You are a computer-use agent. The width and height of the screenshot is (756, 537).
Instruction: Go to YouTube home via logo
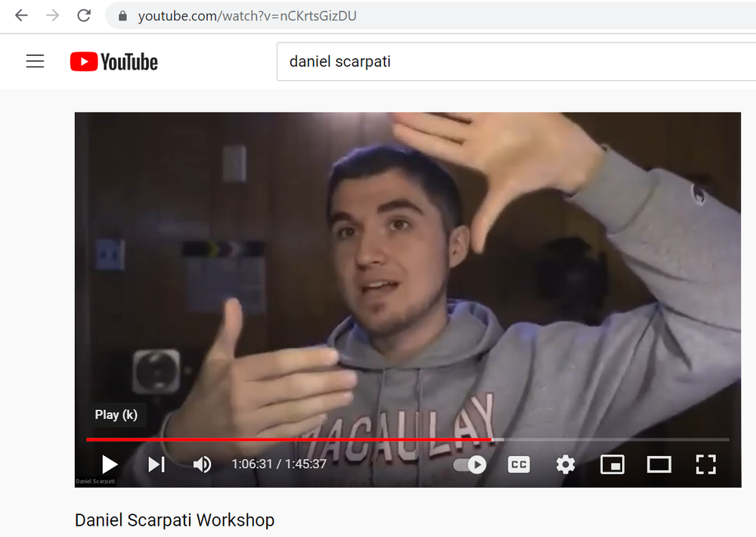click(114, 62)
